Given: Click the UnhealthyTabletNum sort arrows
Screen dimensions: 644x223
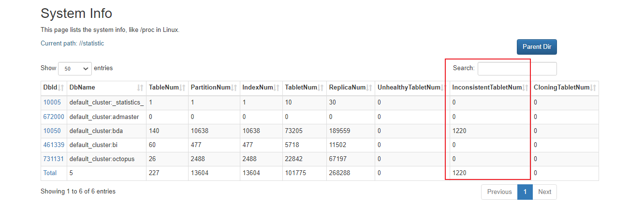Looking at the screenshot, I should (444, 88).
